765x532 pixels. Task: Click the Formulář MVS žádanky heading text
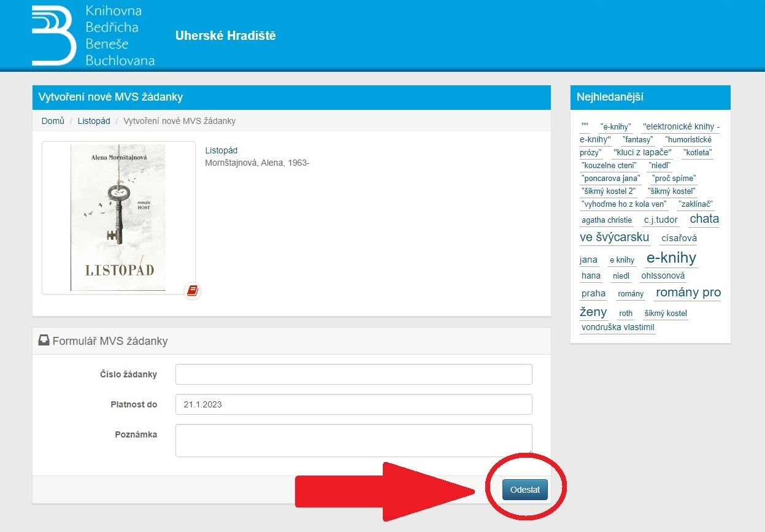pyautogui.click(x=110, y=341)
